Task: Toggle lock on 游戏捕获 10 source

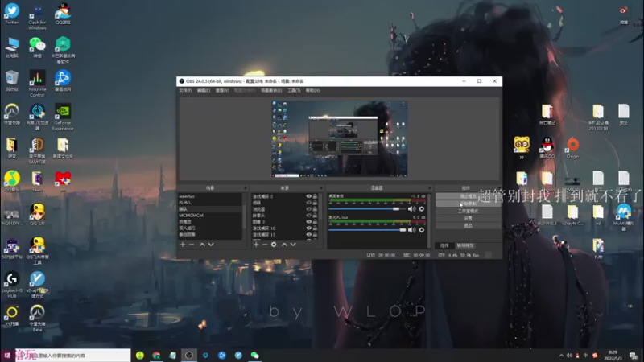Action: (315, 228)
